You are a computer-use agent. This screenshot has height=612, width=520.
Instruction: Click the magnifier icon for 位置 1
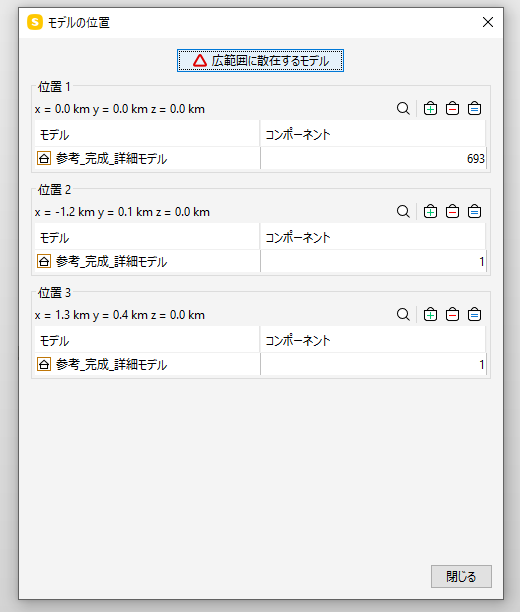pyautogui.click(x=403, y=109)
